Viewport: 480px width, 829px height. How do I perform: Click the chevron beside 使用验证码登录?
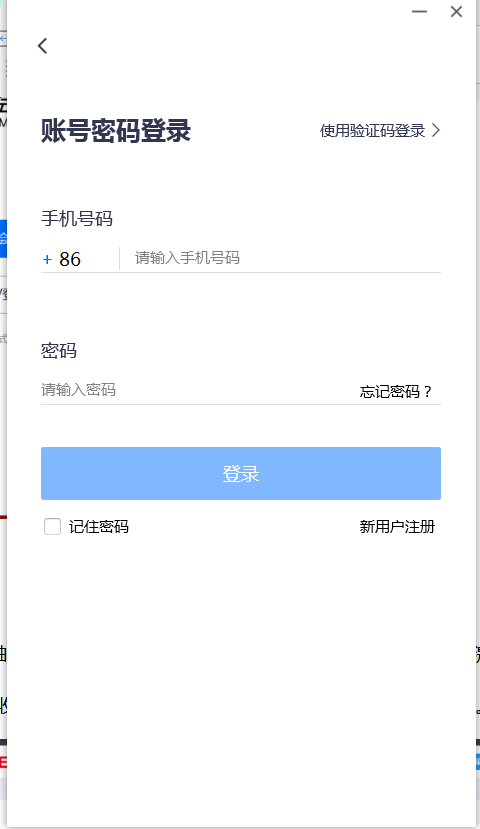(436, 130)
